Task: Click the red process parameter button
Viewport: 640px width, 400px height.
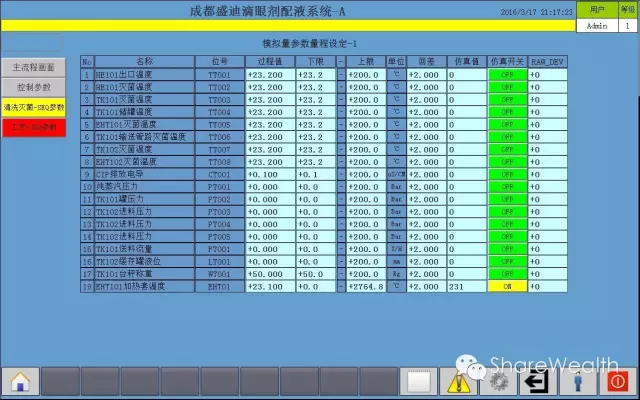Action: [33, 127]
